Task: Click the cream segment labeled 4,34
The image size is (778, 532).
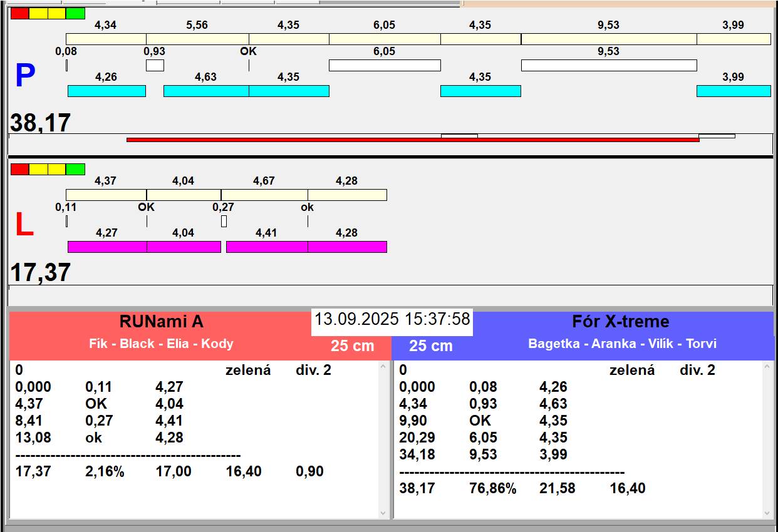Action: [x=106, y=39]
